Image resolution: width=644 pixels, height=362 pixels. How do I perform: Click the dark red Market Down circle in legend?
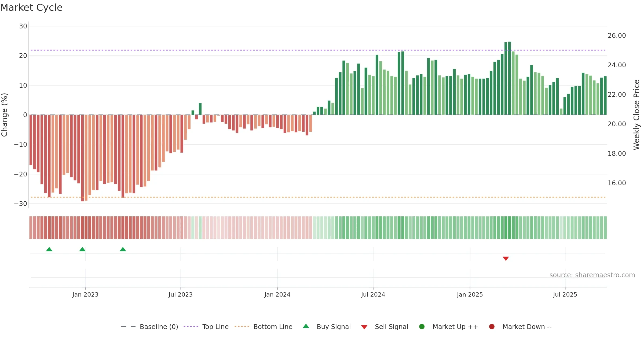[x=492, y=327]
